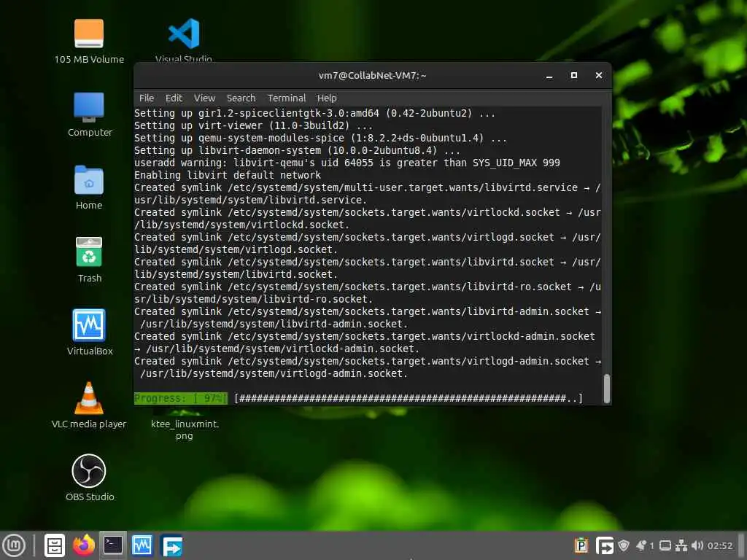
Task: Open the Edit menu in Terminal
Action: point(174,98)
